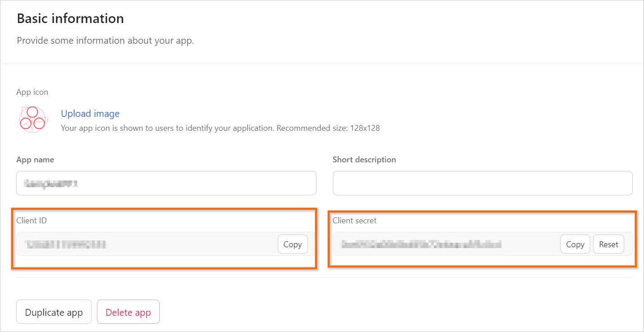Click the 'Short description' label
This screenshot has width=644, height=332.
pos(364,160)
